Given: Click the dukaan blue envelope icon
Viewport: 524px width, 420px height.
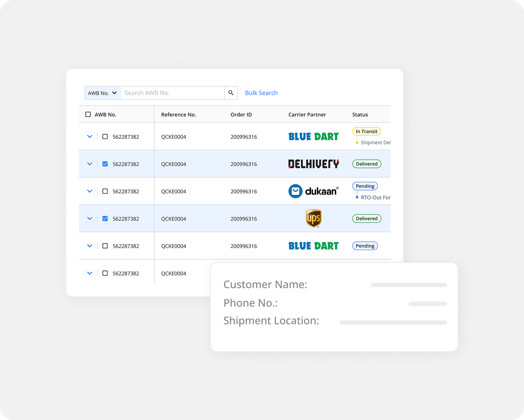Looking at the screenshot, I should [296, 191].
